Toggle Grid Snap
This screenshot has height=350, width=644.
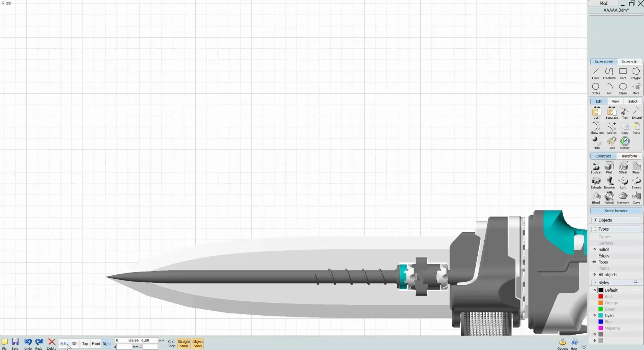[171, 344]
